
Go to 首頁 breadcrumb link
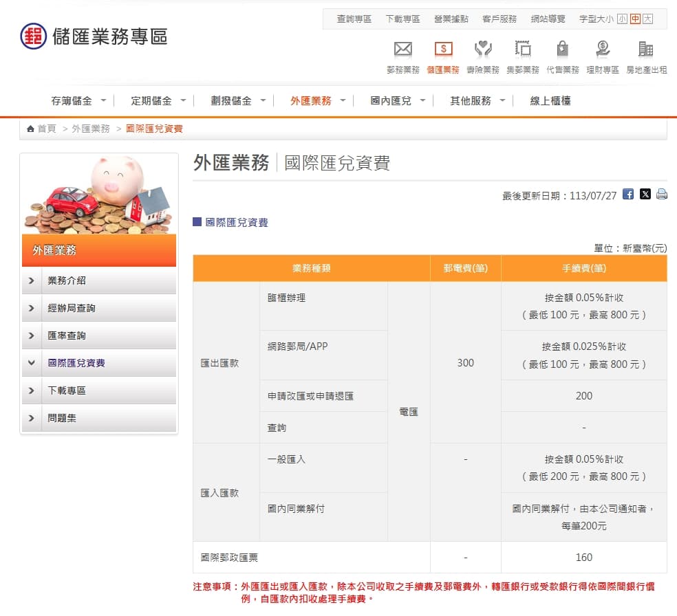pos(47,129)
